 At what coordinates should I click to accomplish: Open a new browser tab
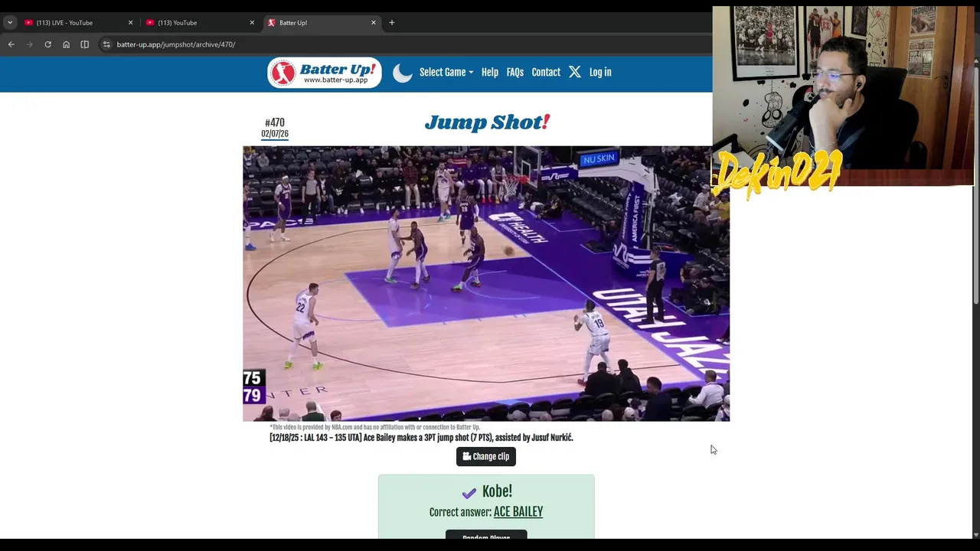pyautogui.click(x=392, y=22)
